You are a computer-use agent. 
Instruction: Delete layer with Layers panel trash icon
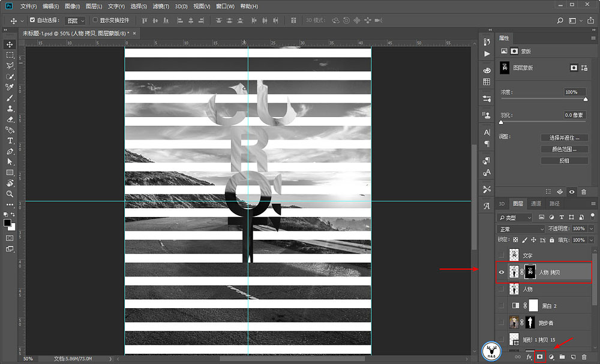click(584, 357)
